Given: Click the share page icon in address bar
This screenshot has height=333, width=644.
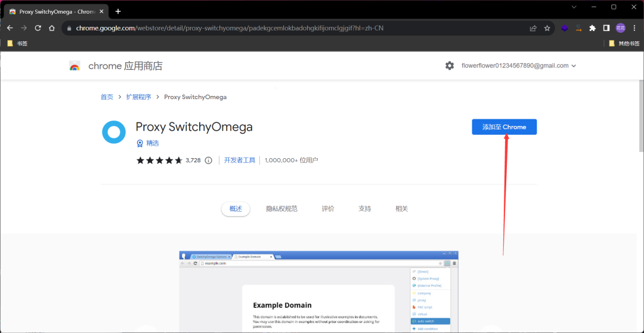Looking at the screenshot, I should tap(533, 28).
